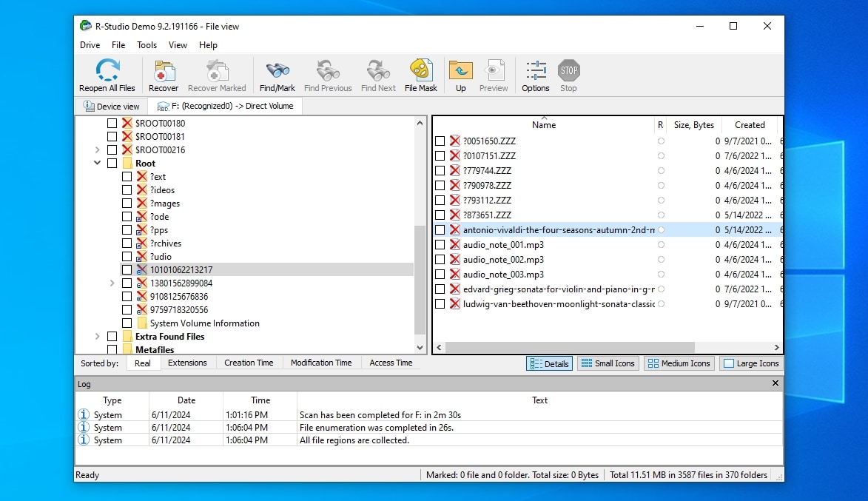The height and width of the screenshot is (501, 868).
Task: Click deleted file icon of audio_note_003.mp3
Action: coord(455,274)
